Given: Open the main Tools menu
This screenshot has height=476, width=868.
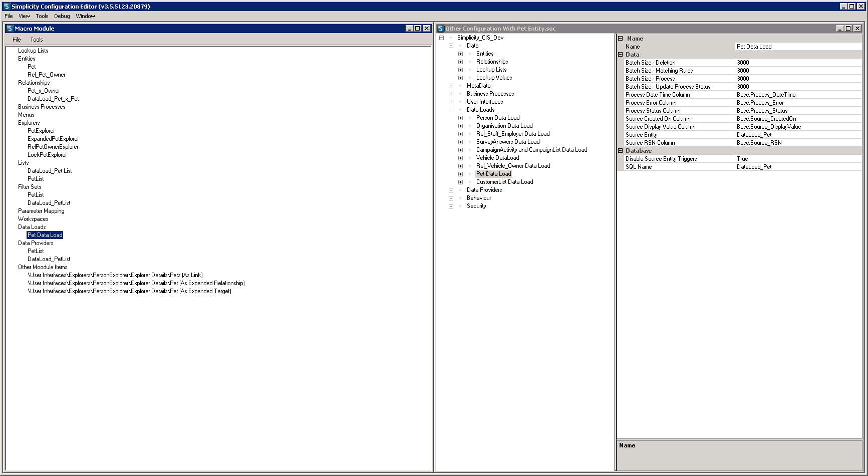Looking at the screenshot, I should [42, 16].
